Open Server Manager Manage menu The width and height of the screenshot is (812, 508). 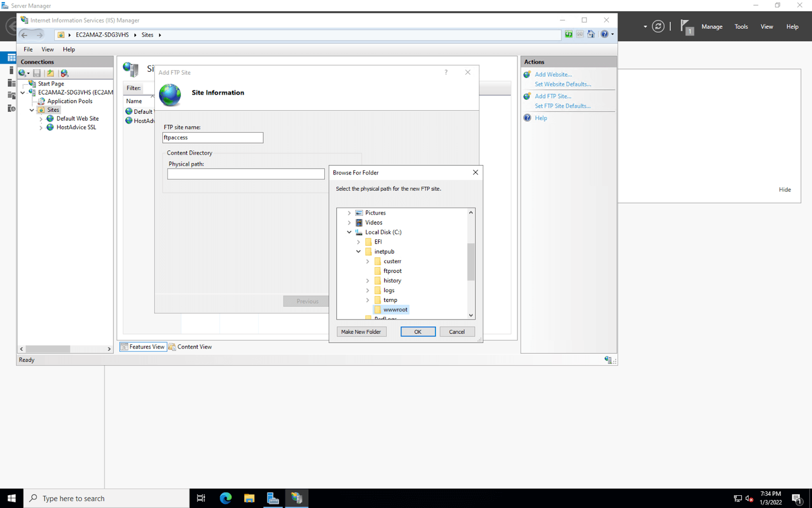pos(712,26)
